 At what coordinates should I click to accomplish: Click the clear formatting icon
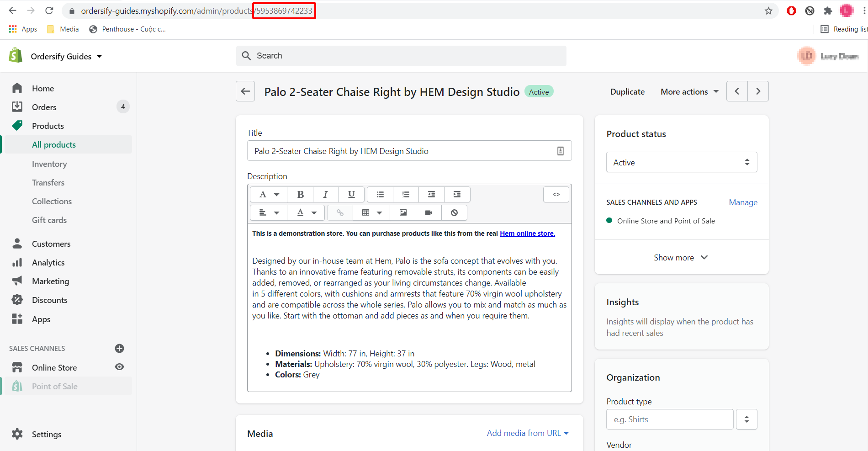(x=454, y=212)
